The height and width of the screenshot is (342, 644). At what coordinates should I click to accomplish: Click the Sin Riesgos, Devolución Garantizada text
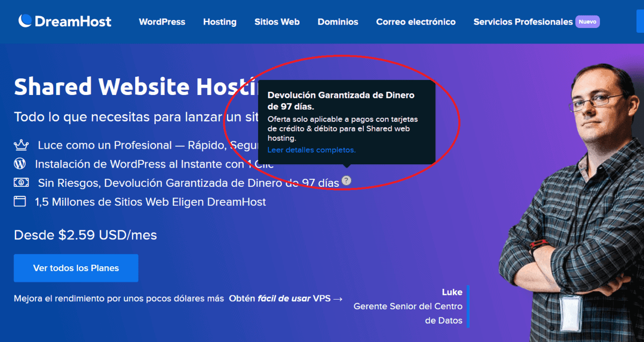188,183
